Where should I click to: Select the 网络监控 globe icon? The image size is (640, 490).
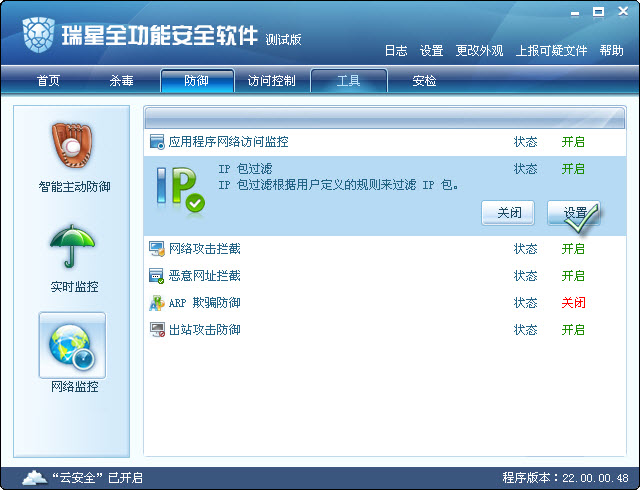[72, 345]
